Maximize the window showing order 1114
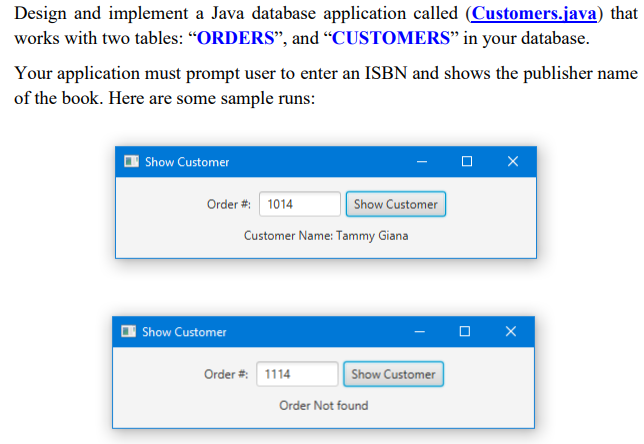 pos(465,331)
